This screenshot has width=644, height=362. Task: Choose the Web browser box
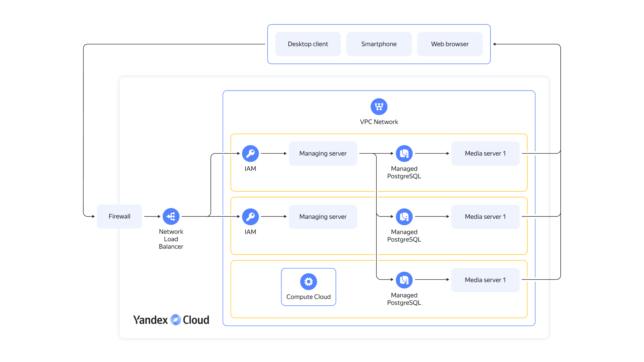450,44
